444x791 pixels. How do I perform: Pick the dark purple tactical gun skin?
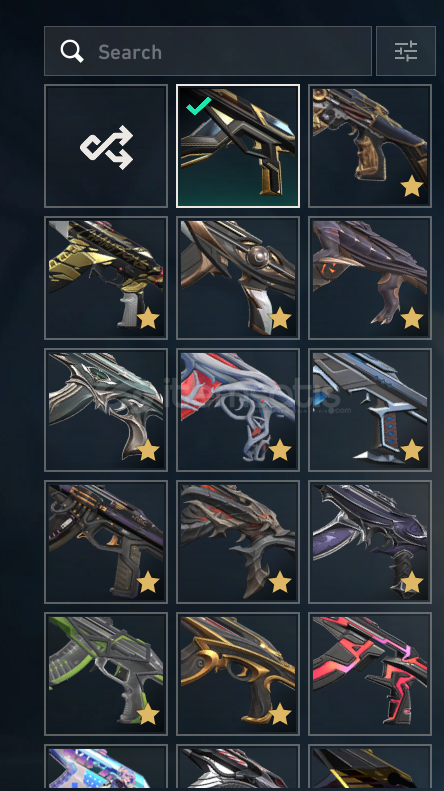[106, 542]
